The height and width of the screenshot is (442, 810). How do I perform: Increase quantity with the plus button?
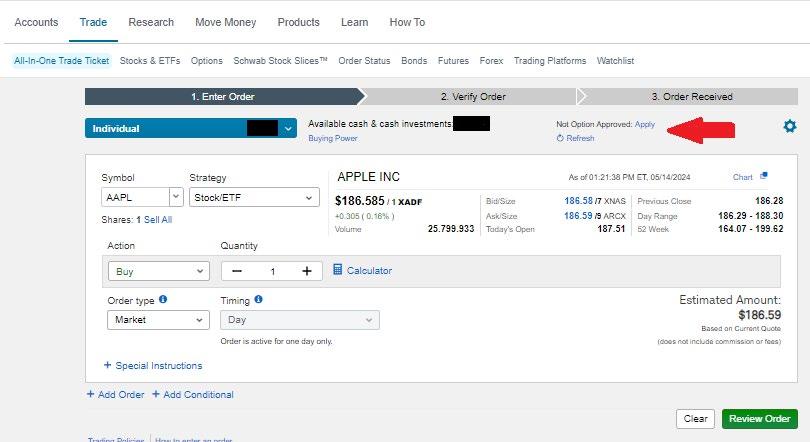(x=307, y=271)
